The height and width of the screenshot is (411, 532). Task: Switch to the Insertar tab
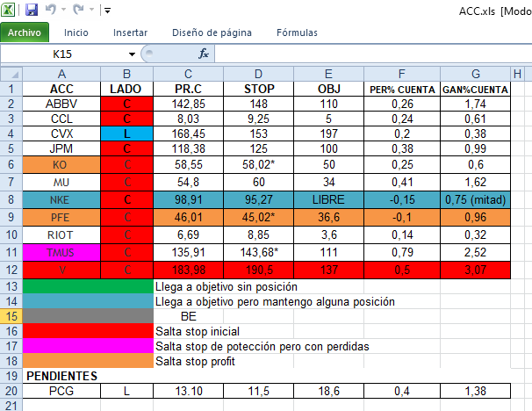point(130,32)
